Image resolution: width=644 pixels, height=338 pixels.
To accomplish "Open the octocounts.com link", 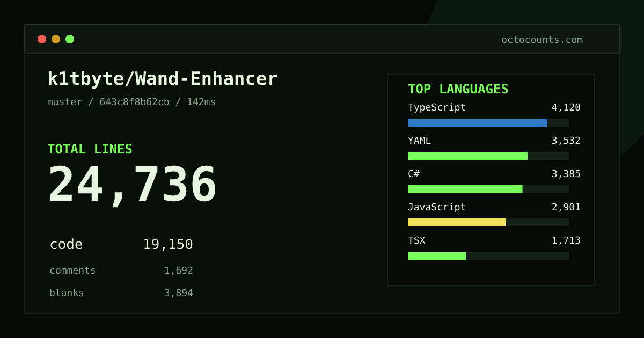I will [542, 40].
